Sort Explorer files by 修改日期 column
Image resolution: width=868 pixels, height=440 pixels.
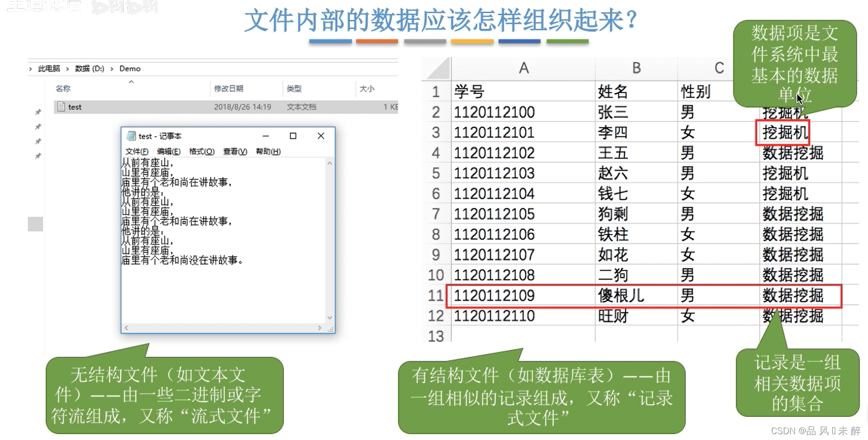pyautogui.click(x=229, y=89)
